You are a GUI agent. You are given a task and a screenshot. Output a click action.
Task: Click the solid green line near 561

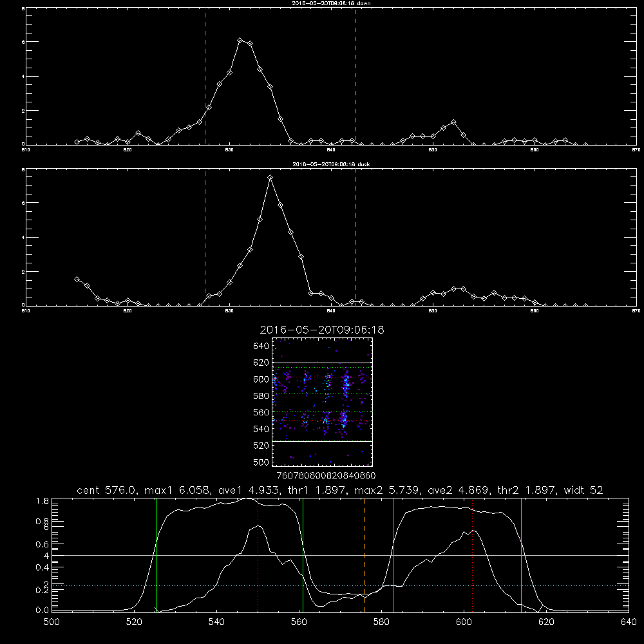click(303, 555)
